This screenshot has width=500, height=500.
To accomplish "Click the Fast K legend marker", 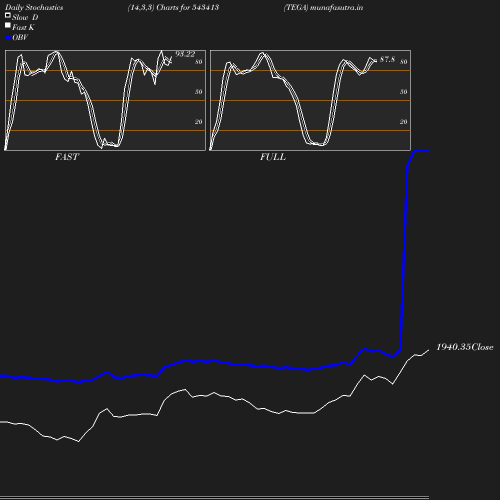I will pos(8,25).
